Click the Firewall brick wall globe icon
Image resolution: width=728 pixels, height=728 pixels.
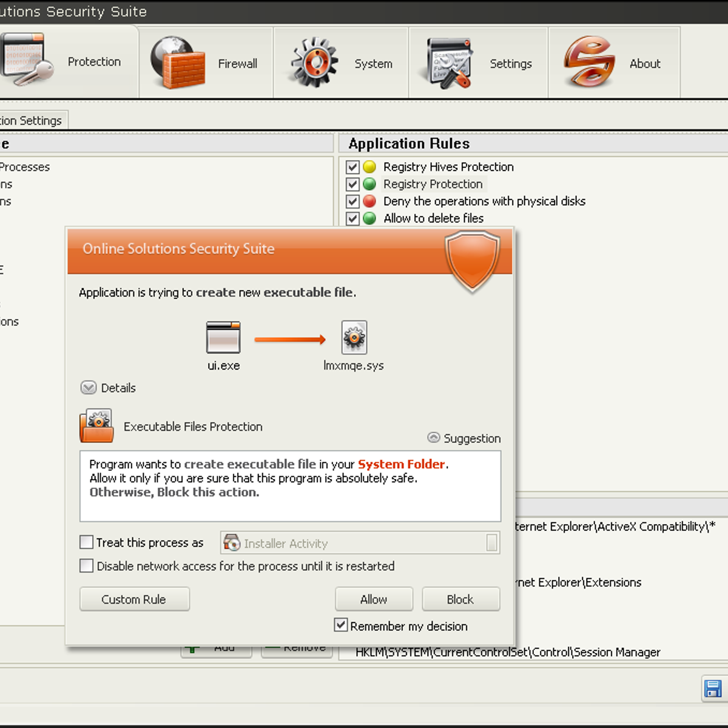click(x=178, y=62)
